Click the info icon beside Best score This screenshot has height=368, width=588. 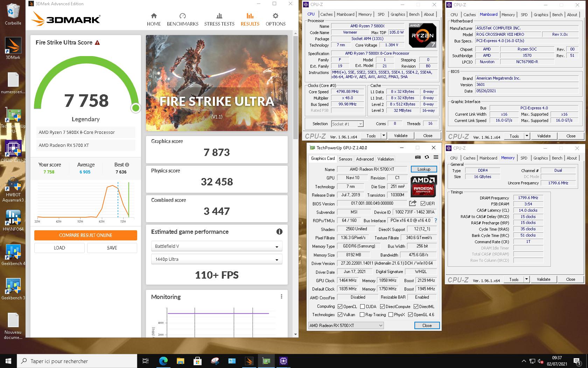(x=127, y=165)
